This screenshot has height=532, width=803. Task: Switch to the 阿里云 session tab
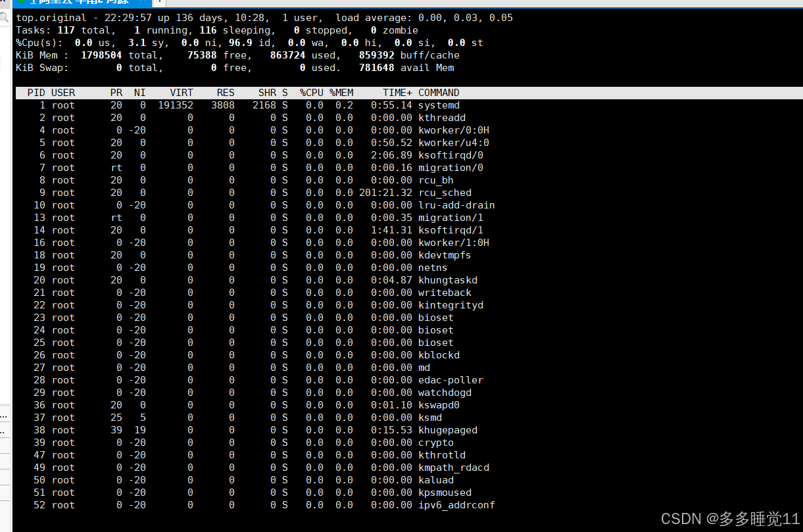pyautogui.click(x=82, y=3)
